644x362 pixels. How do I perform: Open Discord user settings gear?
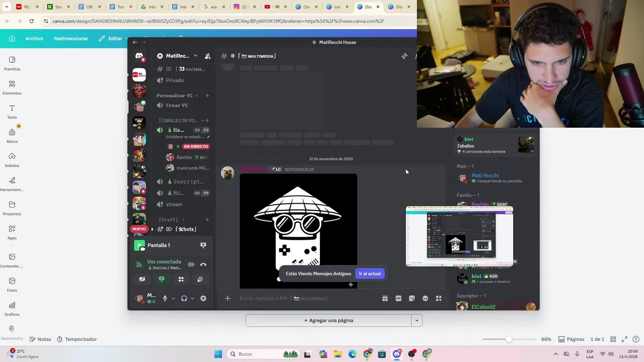[203, 298]
